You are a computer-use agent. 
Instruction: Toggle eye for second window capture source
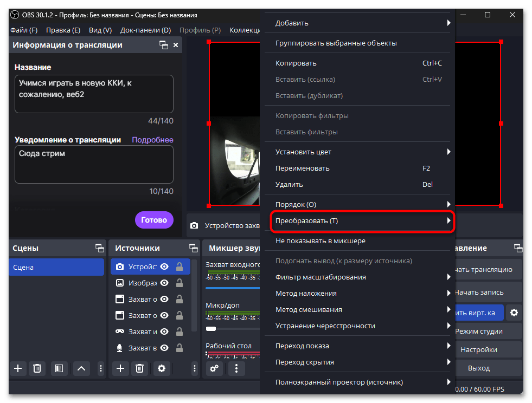coord(164,315)
